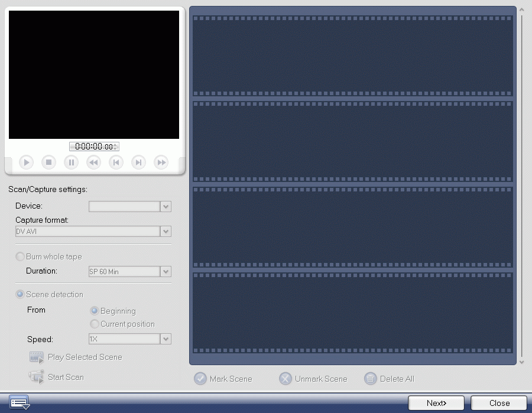Image resolution: width=532 pixels, height=413 pixels.
Task: Click the Start Scan icon
Action: tap(35, 377)
